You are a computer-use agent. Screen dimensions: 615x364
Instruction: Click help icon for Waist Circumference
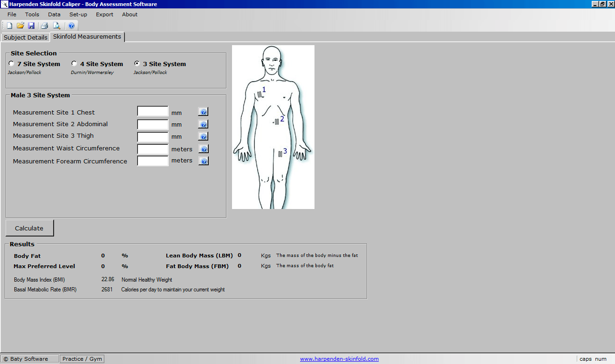pyautogui.click(x=203, y=149)
